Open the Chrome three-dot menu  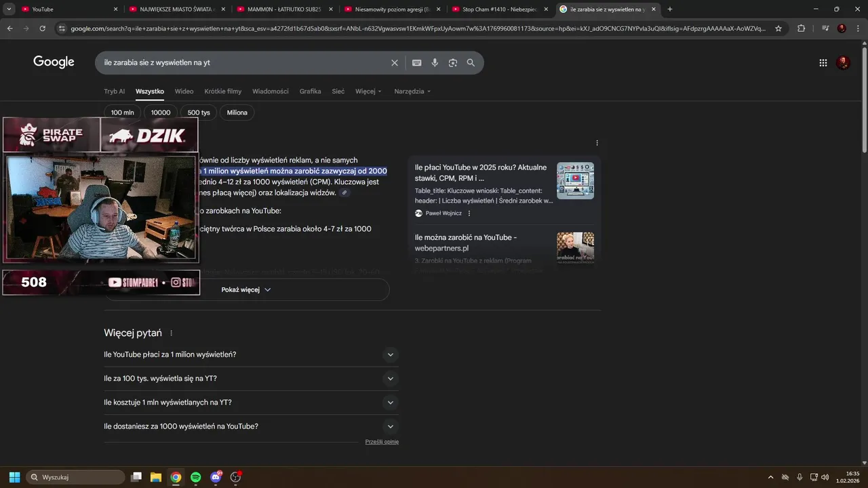click(x=858, y=28)
